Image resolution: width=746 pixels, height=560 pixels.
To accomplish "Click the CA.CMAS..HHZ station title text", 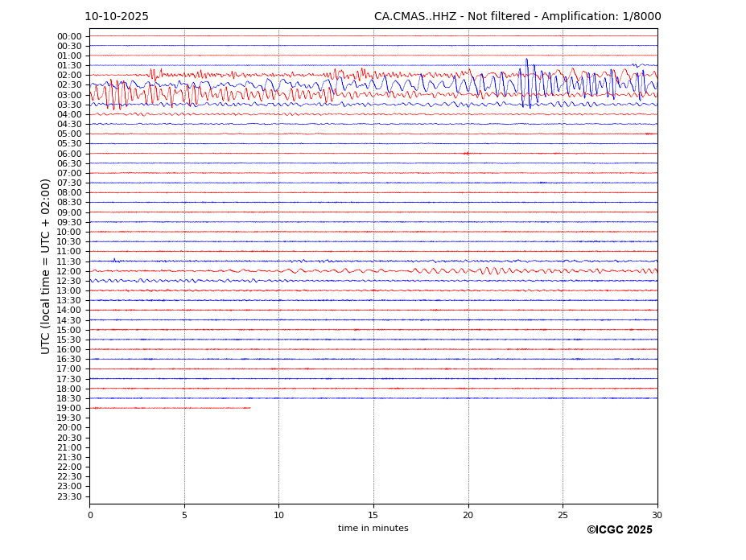I will pyautogui.click(x=517, y=17).
